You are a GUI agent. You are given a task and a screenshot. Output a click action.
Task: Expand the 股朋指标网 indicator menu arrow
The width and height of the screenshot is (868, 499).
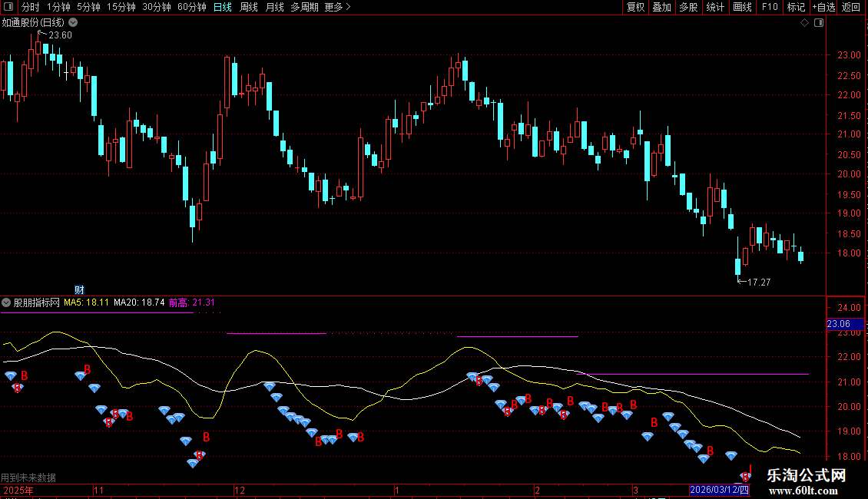[x=6, y=302]
